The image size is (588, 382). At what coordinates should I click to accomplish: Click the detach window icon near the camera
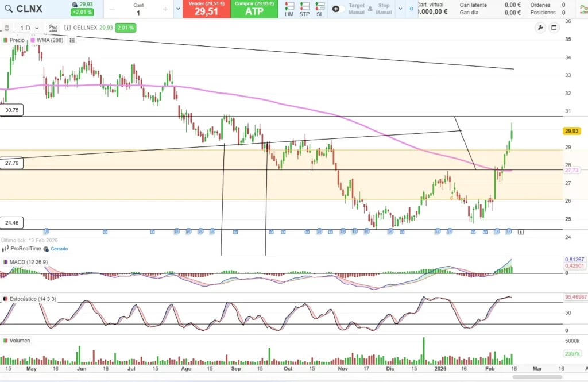(554, 28)
